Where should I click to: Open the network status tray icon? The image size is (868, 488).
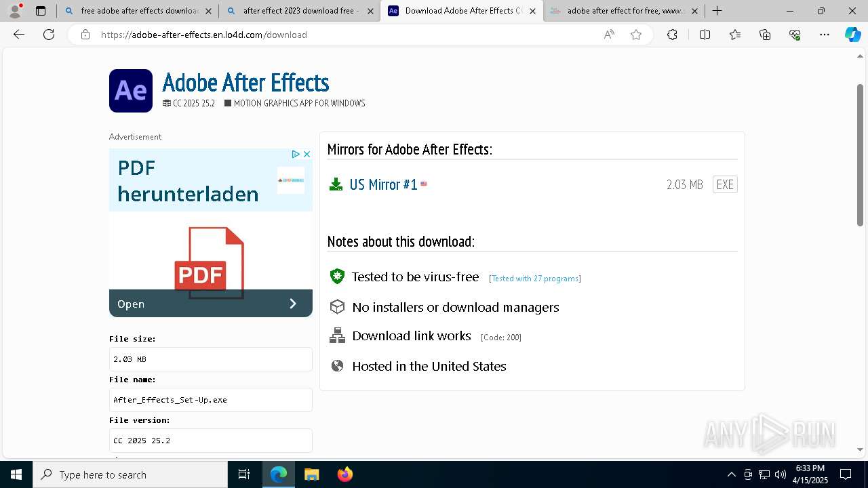point(764,474)
